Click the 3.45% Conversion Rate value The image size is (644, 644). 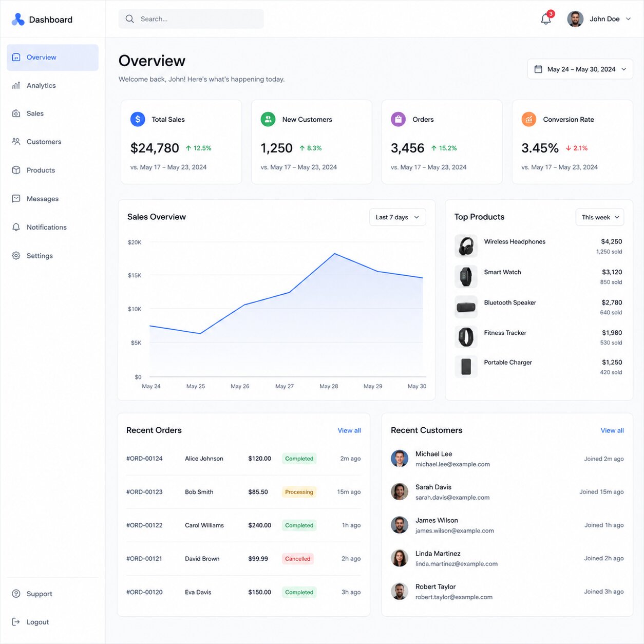coord(540,148)
